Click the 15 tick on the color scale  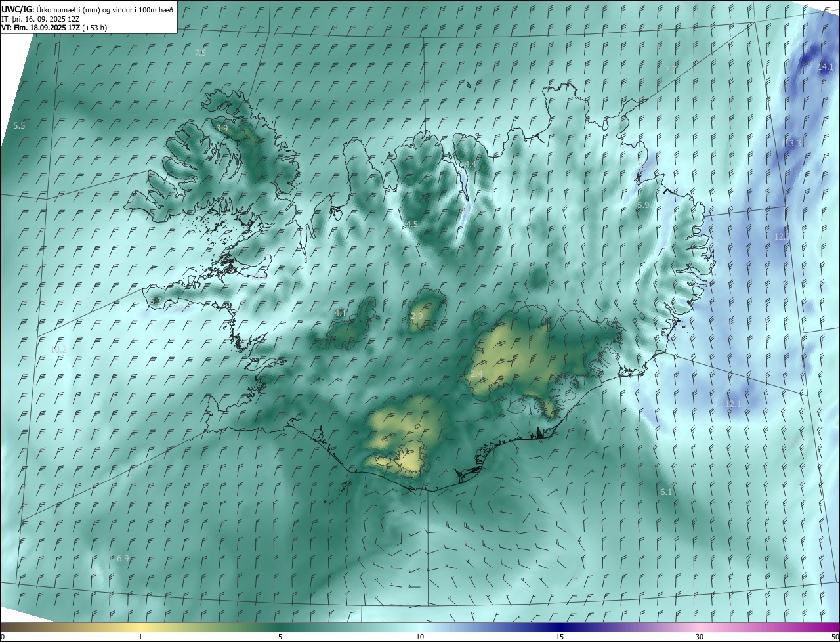[x=560, y=637]
